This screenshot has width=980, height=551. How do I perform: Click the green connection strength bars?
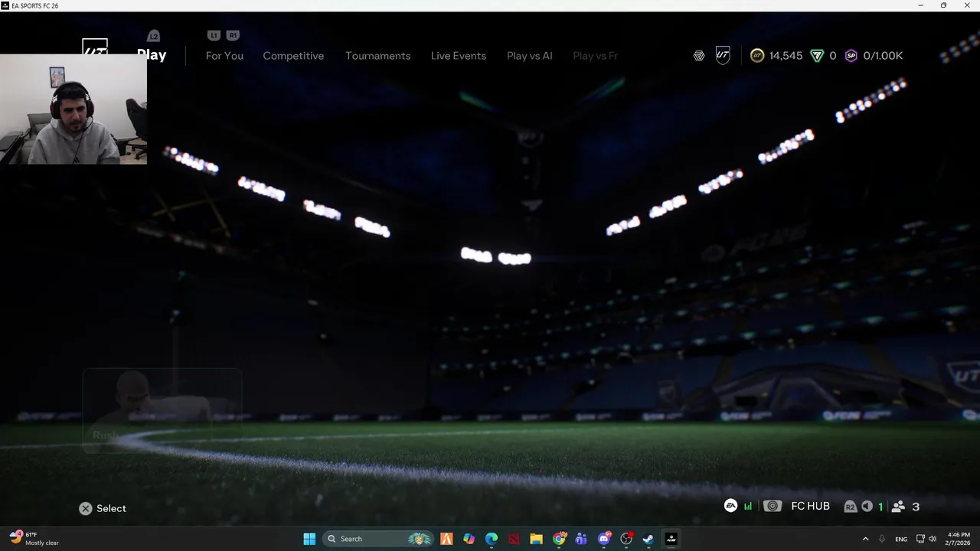pos(748,506)
